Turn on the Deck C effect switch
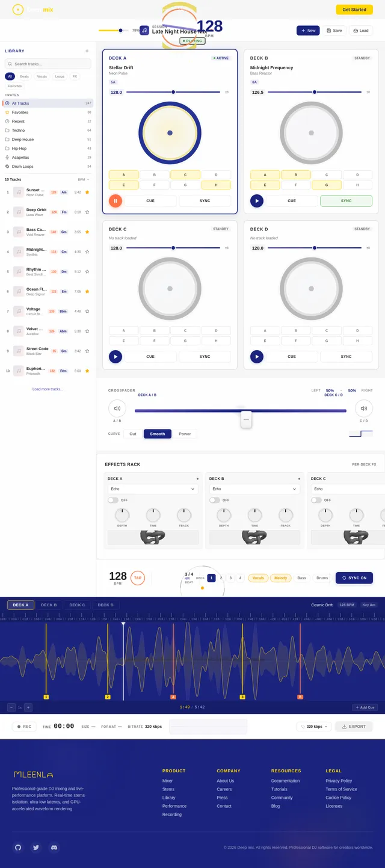The width and height of the screenshot is (385, 868). (x=316, y=500)
